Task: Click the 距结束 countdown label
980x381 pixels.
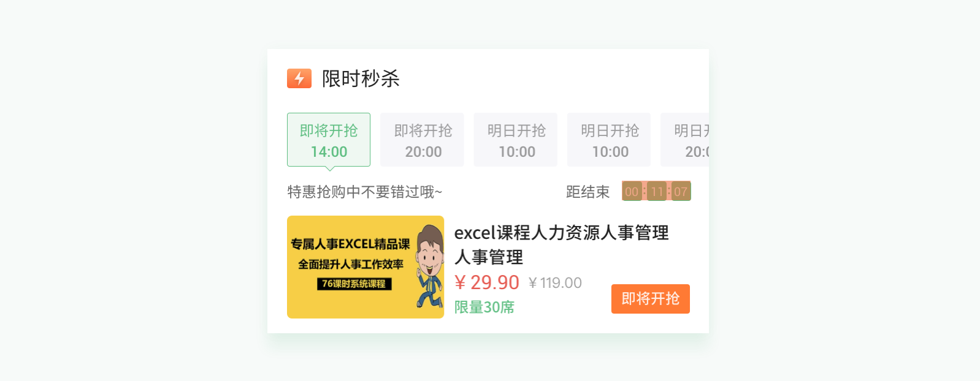Action: (588, 192)
